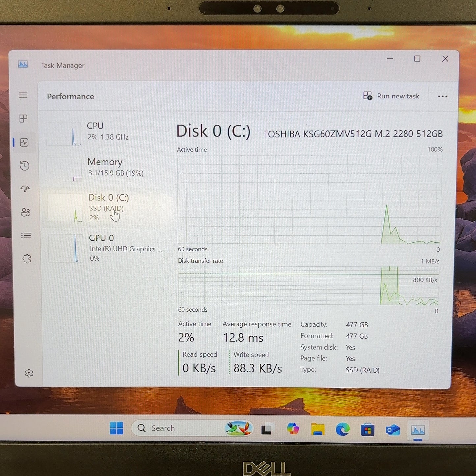Click the Memory mini graph thumbnail
This screenshot has height=476, width=476.
(x=64, y=169)
